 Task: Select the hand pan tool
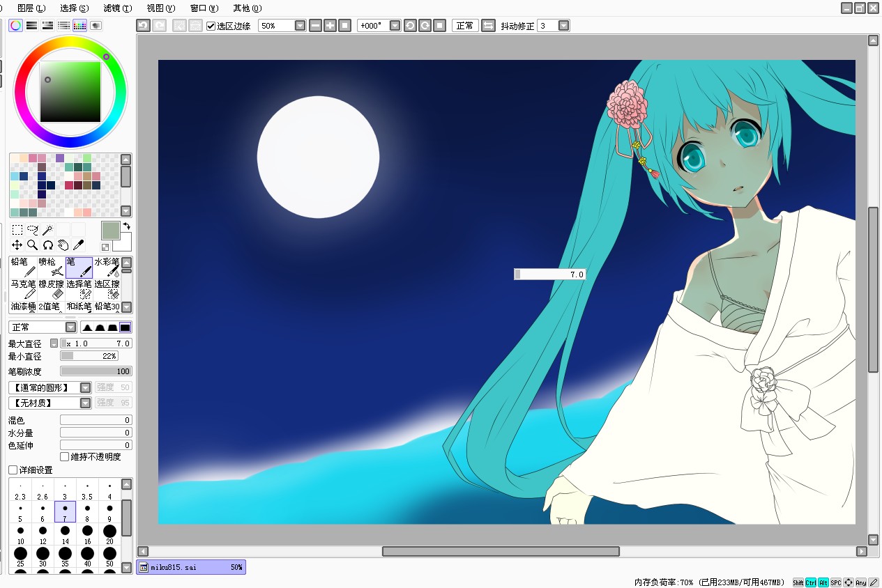click(x=63, y=245)
